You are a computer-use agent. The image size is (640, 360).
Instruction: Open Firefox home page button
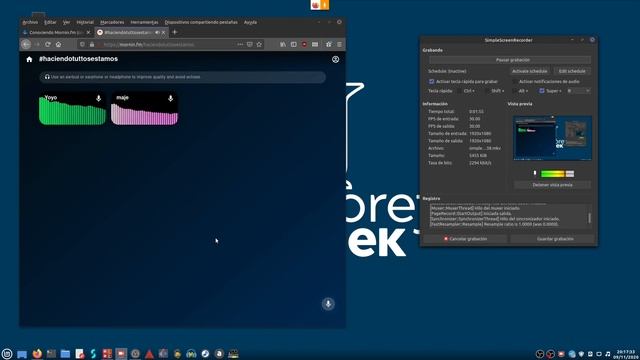tap(58, 44)
